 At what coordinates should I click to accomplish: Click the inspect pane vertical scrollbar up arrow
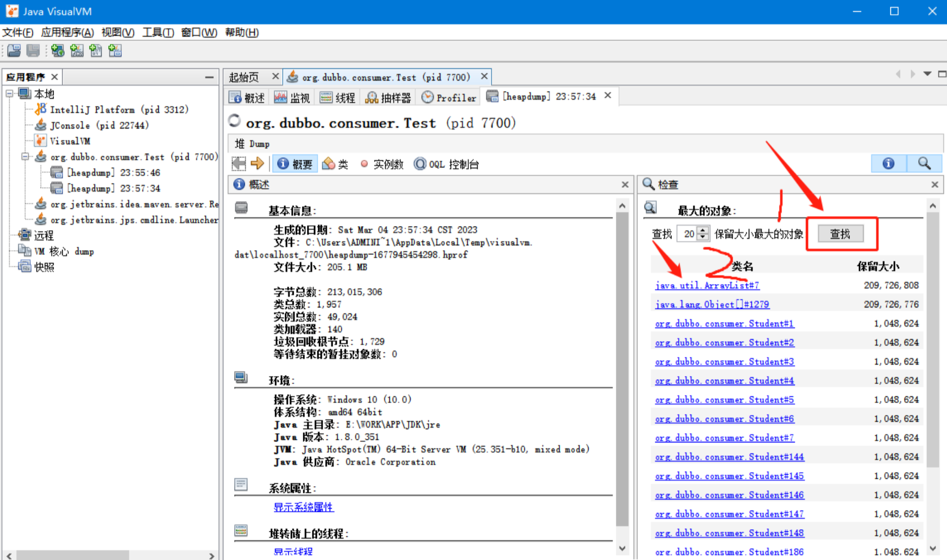[933, 206]
